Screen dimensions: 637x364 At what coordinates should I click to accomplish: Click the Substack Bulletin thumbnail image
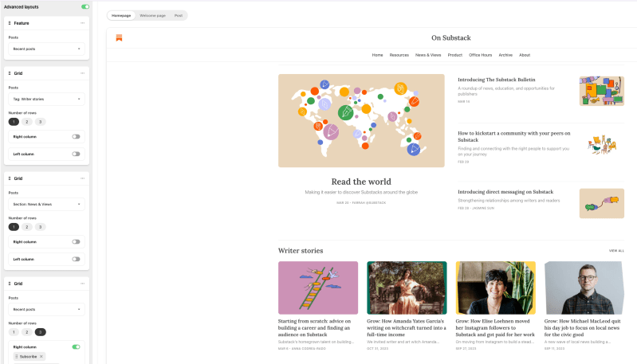tap(602, 91)
